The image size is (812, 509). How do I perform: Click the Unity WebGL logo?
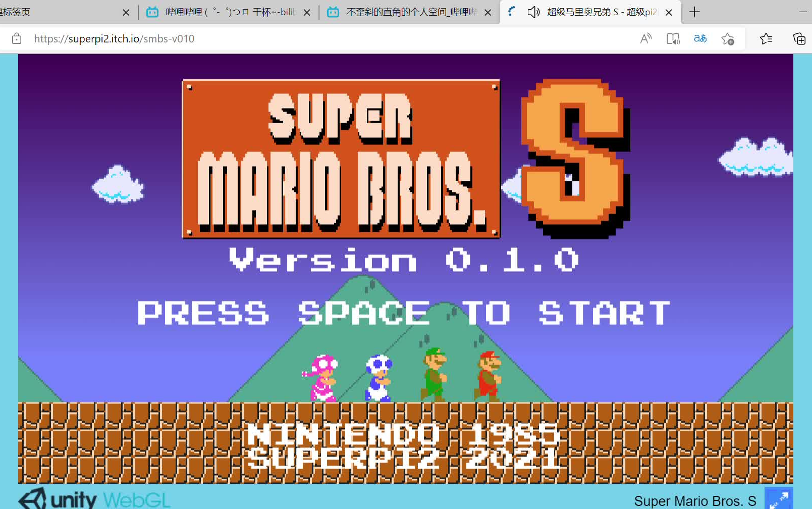[94, 499]
